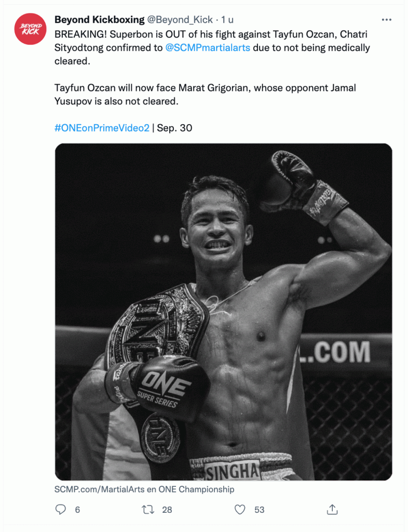Open the tweet's more options menu
408x532 pixels.
point(386,20)
